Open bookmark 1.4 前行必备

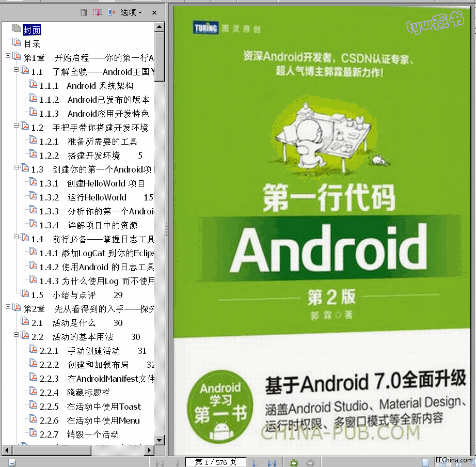coord(93,239)
